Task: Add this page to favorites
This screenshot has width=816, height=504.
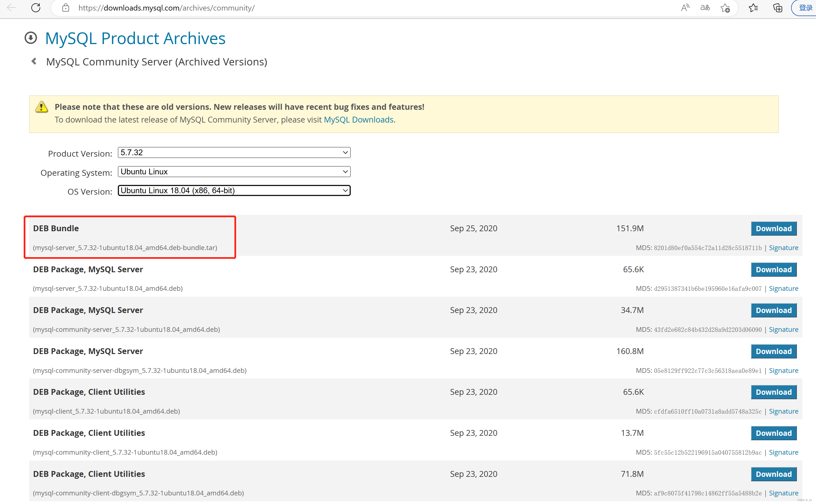Action: 725,8
